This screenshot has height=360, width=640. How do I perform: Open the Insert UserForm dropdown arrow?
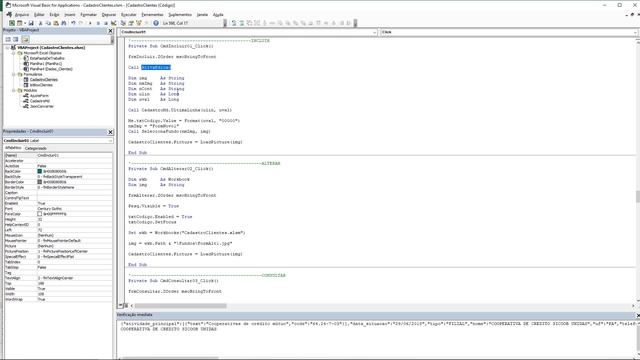click(x=24, y=23)
